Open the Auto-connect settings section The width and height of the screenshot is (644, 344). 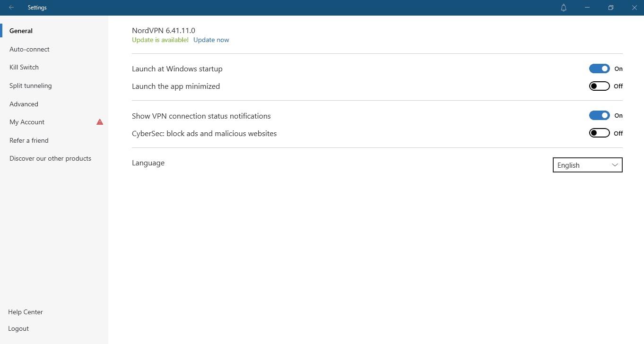[x=29, y=49]
